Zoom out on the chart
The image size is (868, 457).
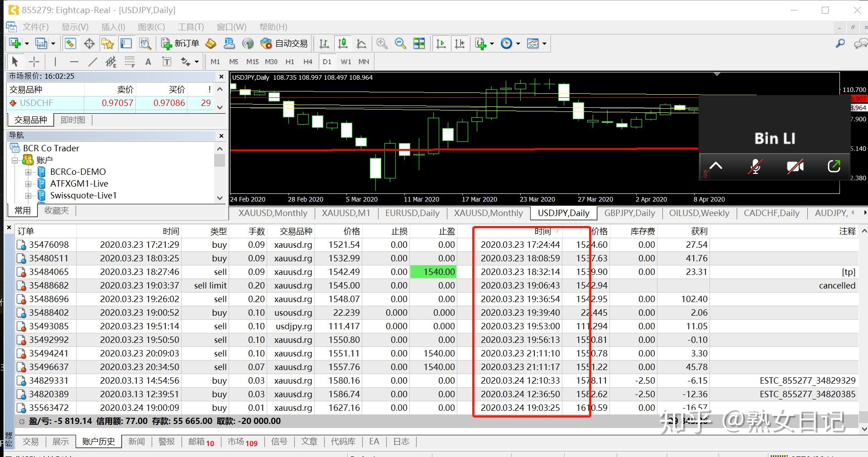(400, 43)
